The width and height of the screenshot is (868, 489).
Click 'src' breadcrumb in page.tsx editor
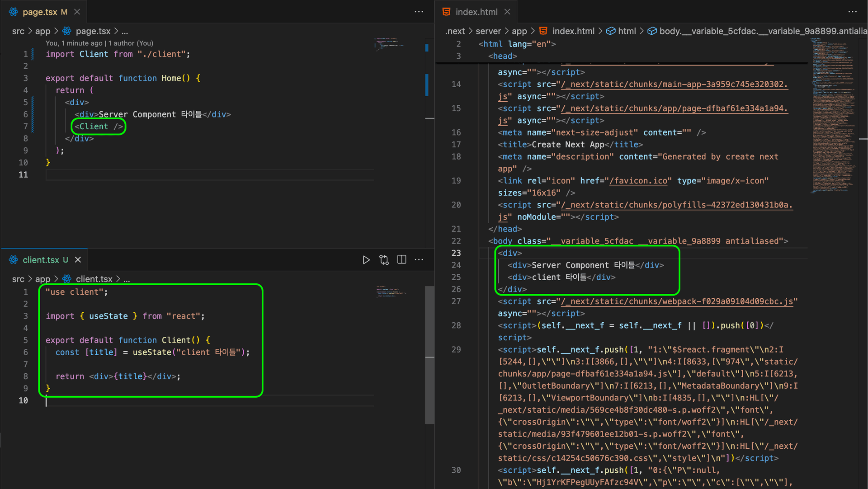click(x=18, y=31)
